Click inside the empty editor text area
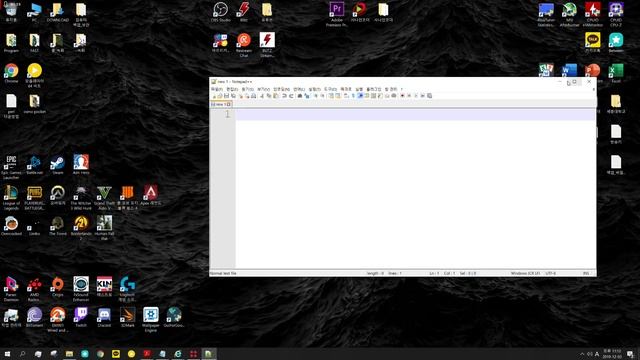Viewport: 640px width, 360px height. click(415, 188)
